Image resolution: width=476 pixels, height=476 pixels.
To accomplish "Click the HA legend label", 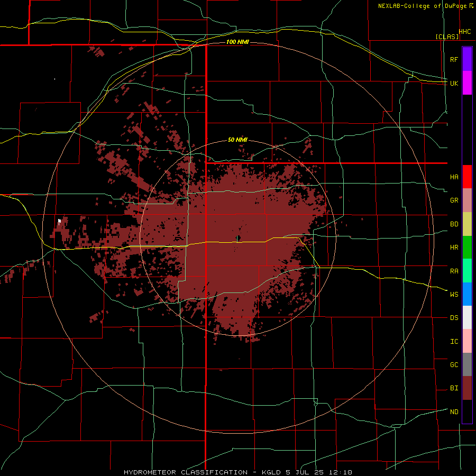I will click(454, 177).
